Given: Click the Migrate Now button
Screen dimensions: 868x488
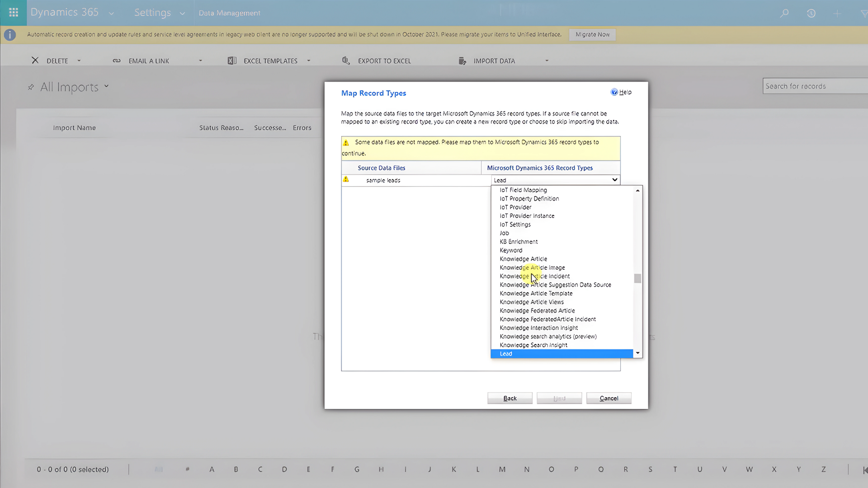Looking at the screenshot, I should (x=593, y=35).
